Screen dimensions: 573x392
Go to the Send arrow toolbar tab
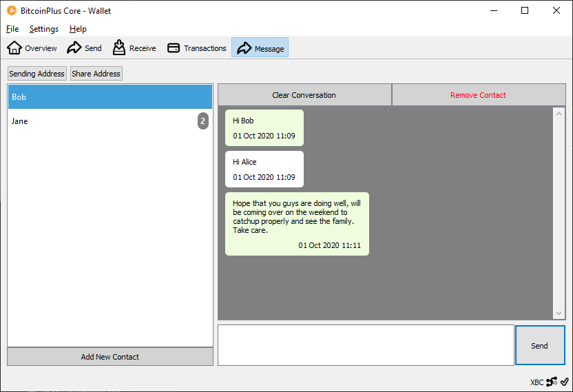(x=85, y=48)
